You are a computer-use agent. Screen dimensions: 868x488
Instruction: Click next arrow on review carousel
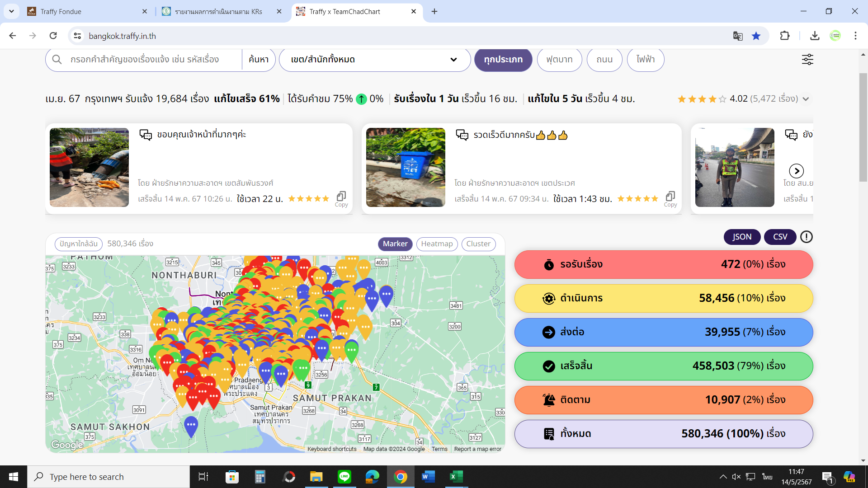(x=796, y=171)
